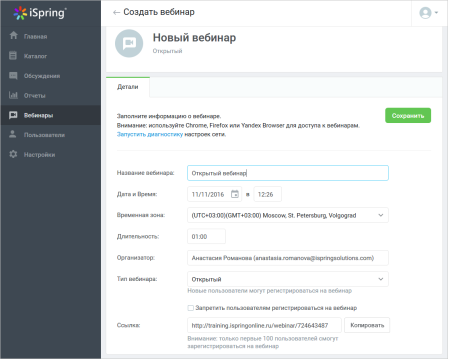The height and width of the screenshot is (360, 449).
Task: Toggle Запретить пользователям регистрироваться checkbox
Action: pyautogui.click(x=191, y=308)
